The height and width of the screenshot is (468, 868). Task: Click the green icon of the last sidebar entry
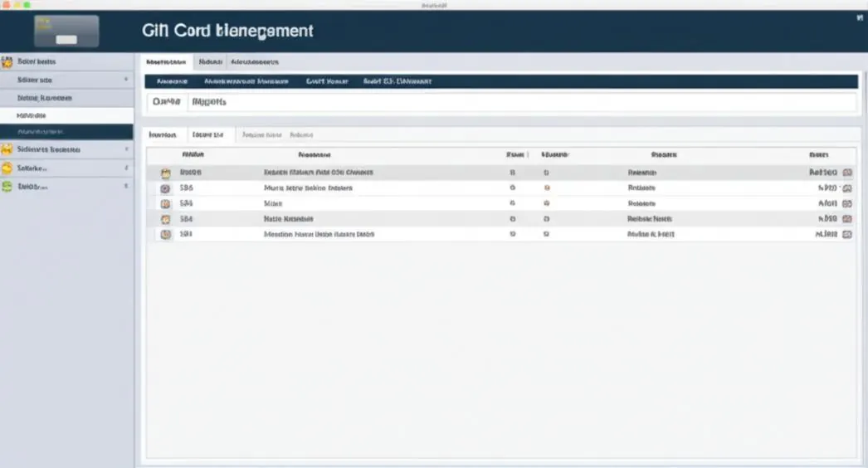pos(7,187)
